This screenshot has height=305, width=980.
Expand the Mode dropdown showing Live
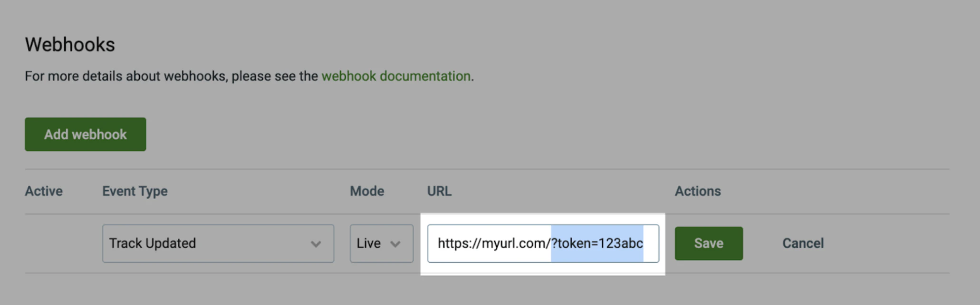[x=381, y=243]
